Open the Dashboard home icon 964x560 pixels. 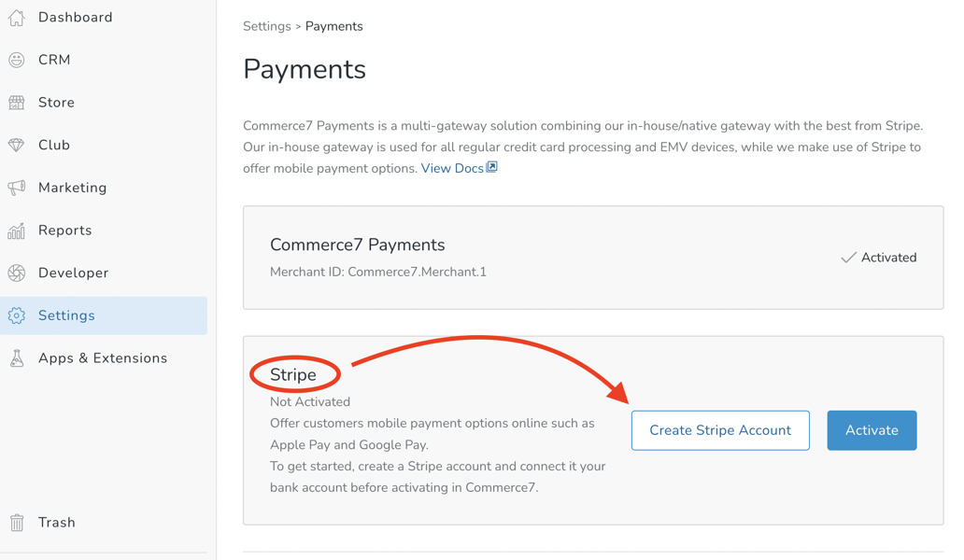(16, 17)
